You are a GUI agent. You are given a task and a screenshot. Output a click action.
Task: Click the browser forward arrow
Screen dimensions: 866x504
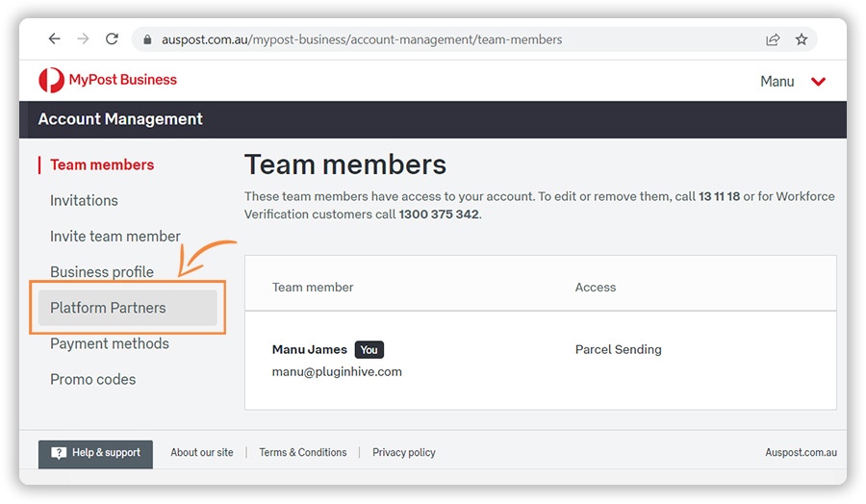(x=83, y=38)
